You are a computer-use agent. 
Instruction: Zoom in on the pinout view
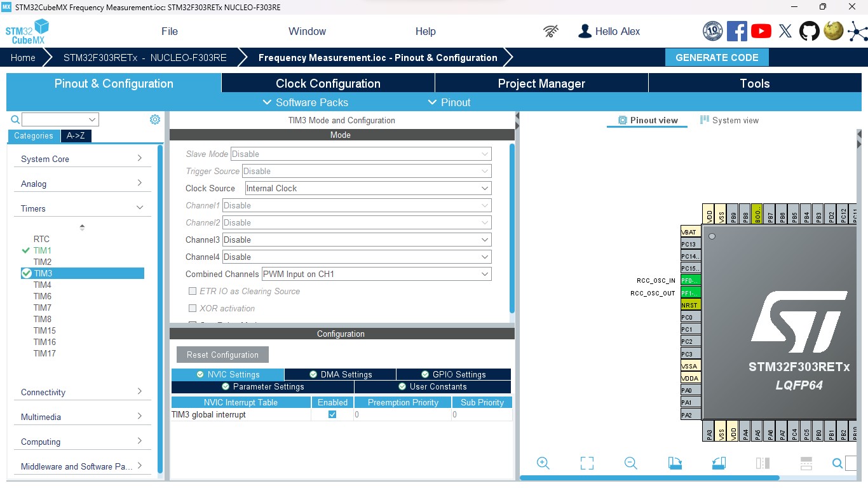[x=543, y=463]
